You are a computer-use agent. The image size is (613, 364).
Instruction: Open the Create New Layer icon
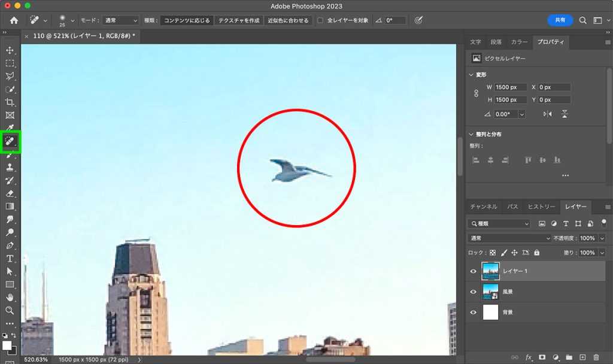pos(582,357)
